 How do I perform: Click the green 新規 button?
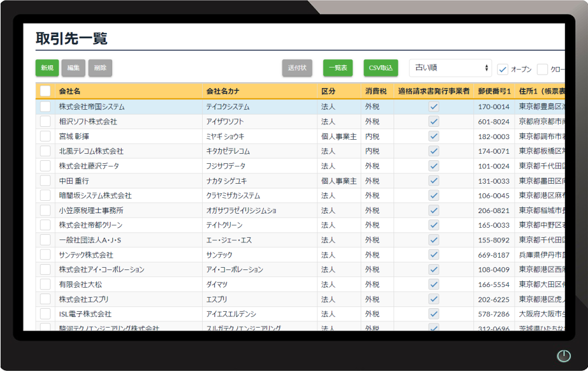(47, 68)
